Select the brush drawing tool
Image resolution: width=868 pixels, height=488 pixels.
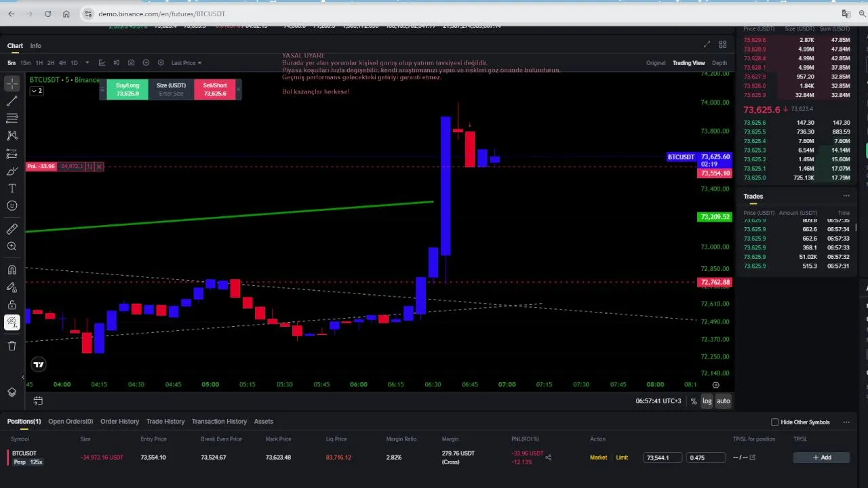coord(12,171)
